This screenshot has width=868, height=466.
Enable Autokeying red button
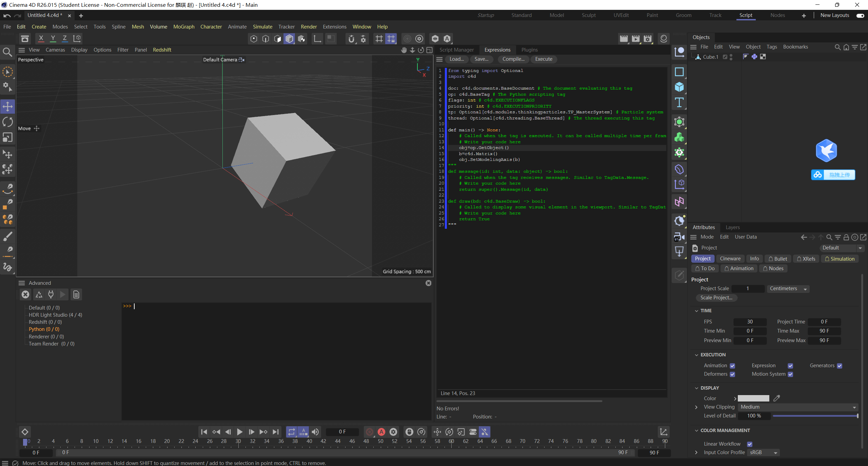tap(381, 432)
